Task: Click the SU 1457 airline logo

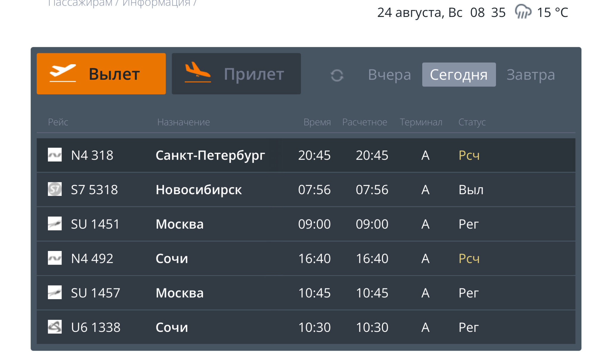Action: pyautogui.click(x=55, y=293)
